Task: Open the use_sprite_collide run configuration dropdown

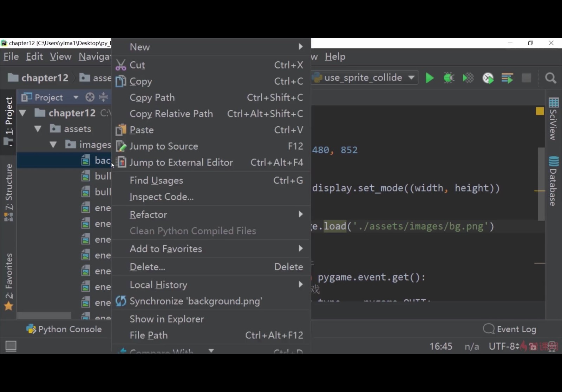Action: pyautogui.click(x=411, y=78)
